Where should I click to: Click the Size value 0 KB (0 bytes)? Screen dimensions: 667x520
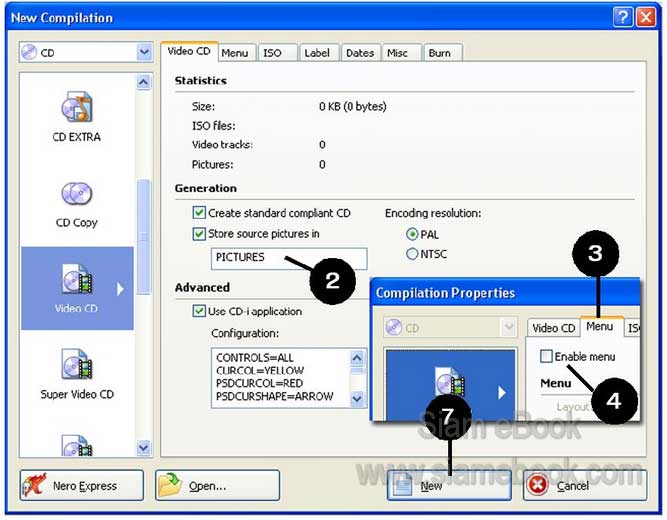coord(353,106)
